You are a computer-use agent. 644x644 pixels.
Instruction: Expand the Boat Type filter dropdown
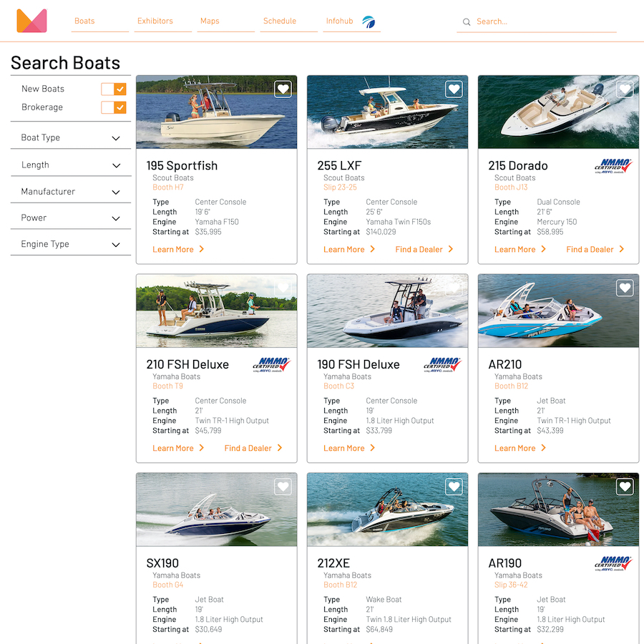tap(71, 137)
